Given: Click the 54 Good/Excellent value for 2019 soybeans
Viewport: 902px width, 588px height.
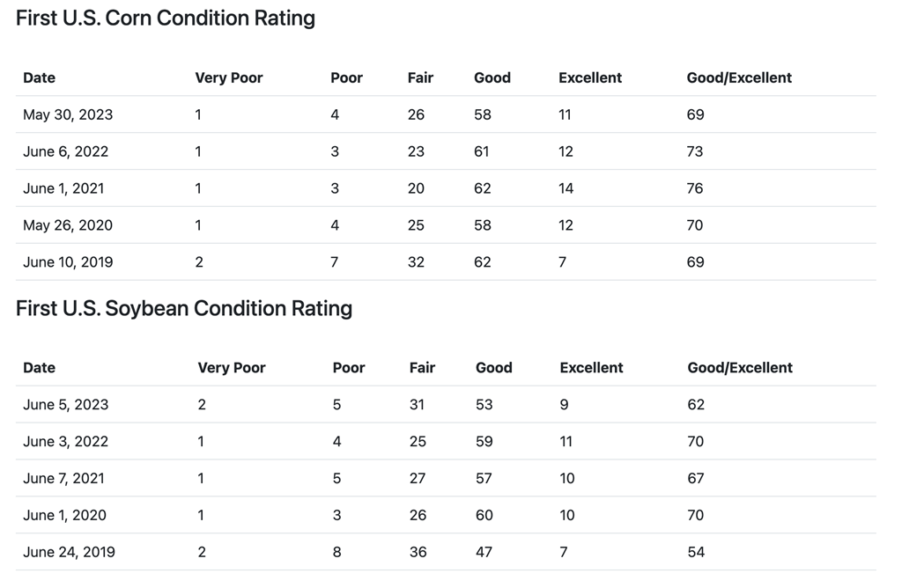Looking at the screenshot, I should pos(696,553).
